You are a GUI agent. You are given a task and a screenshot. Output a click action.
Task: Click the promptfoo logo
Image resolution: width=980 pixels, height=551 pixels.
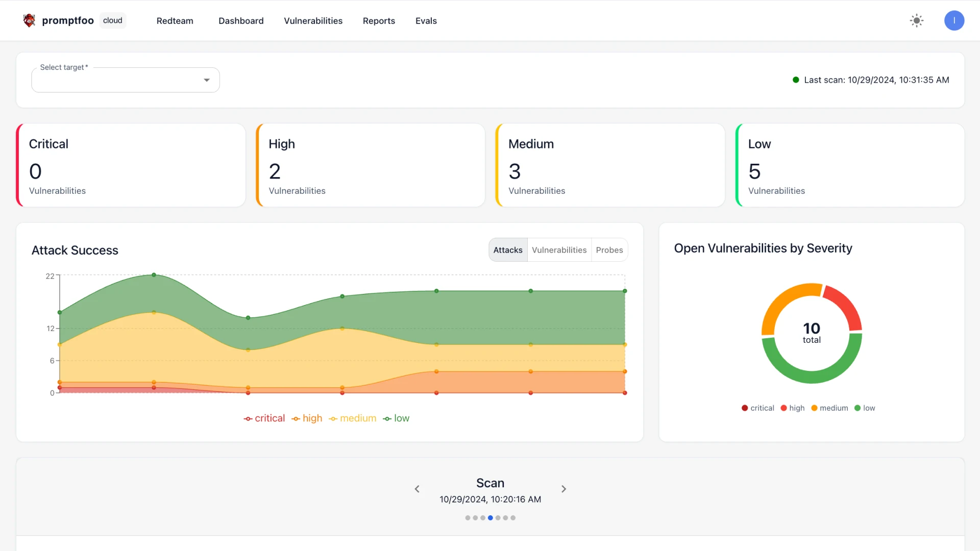click(x=29, y=20)
